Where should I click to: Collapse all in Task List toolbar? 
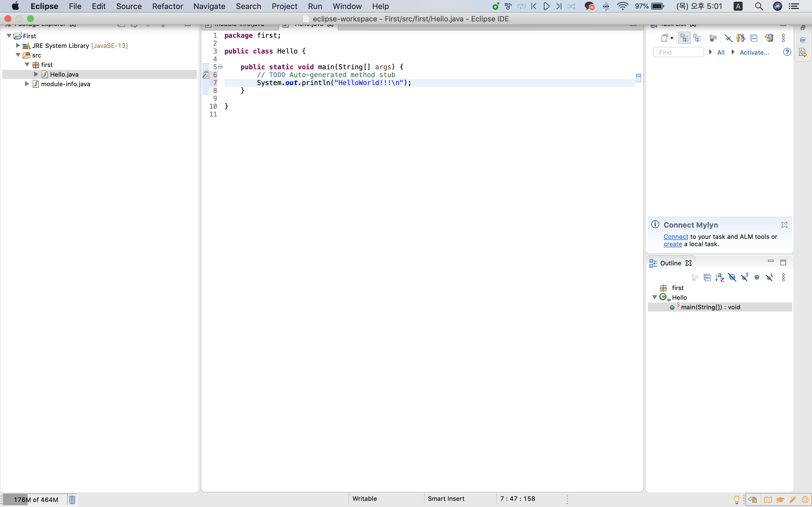point(754,38)
